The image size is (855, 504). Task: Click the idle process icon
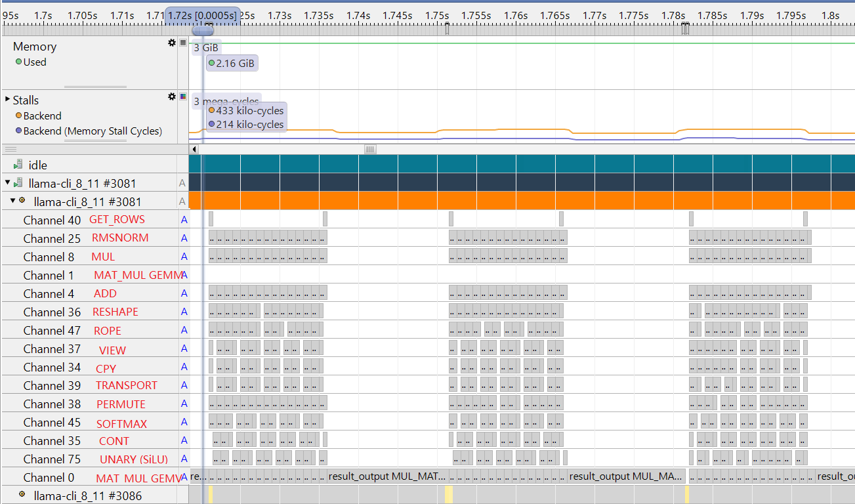point(18,165)
